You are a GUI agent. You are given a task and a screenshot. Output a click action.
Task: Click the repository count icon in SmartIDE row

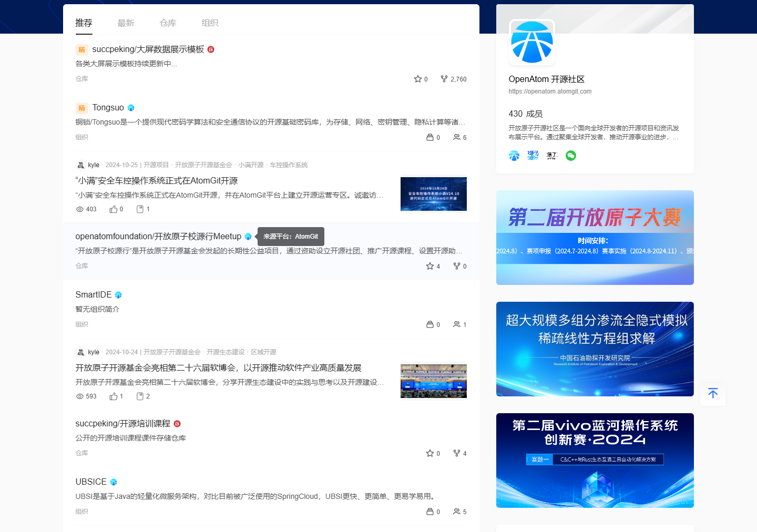click(430, 324)
